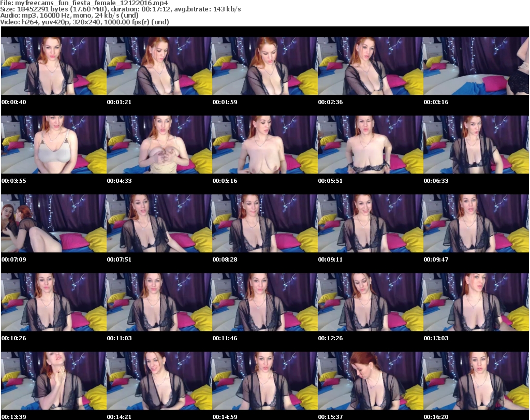This screenshot has height=420, width=530.
Task: Select the video frame thumbnail above 00:01:59
Action: (x=265, y=66)
